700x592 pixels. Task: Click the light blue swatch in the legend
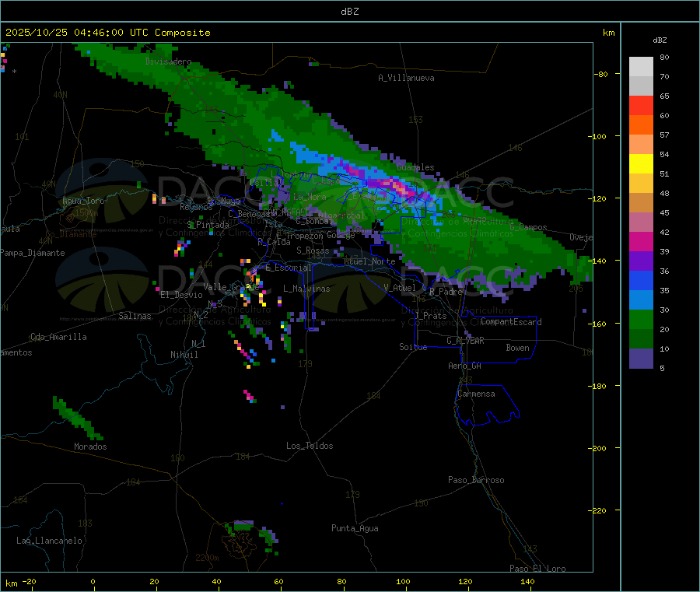click(x=641, y=300)
